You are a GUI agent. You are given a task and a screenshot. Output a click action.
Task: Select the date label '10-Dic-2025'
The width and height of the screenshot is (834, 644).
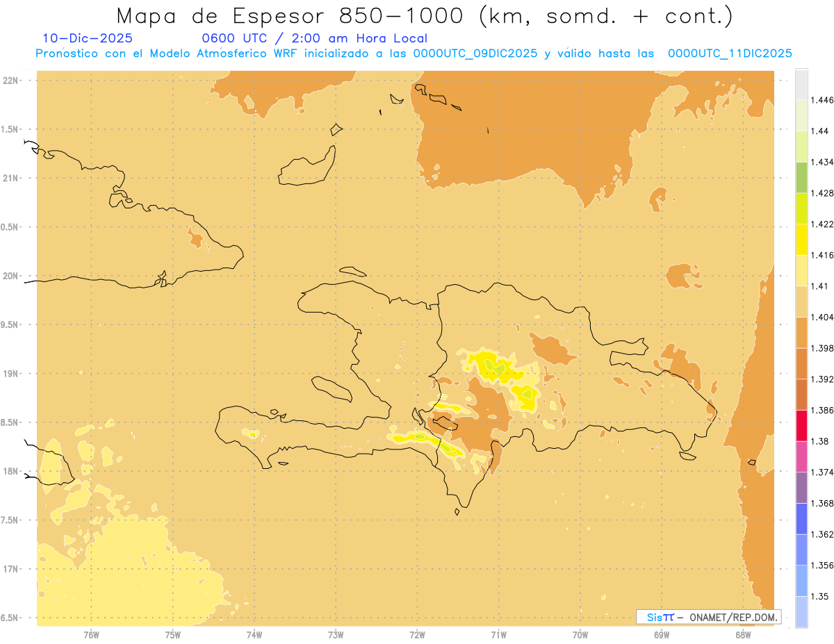pyautogui.click(x=88, y=38)
